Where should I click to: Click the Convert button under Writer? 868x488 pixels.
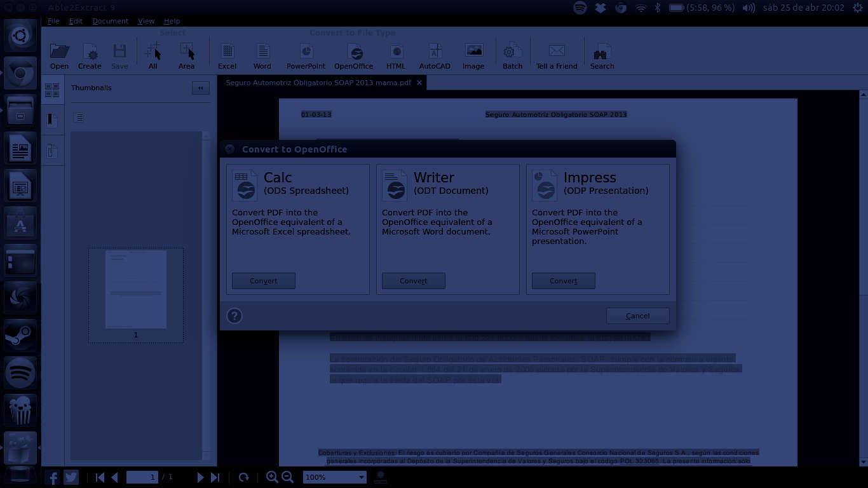point(413,281)
